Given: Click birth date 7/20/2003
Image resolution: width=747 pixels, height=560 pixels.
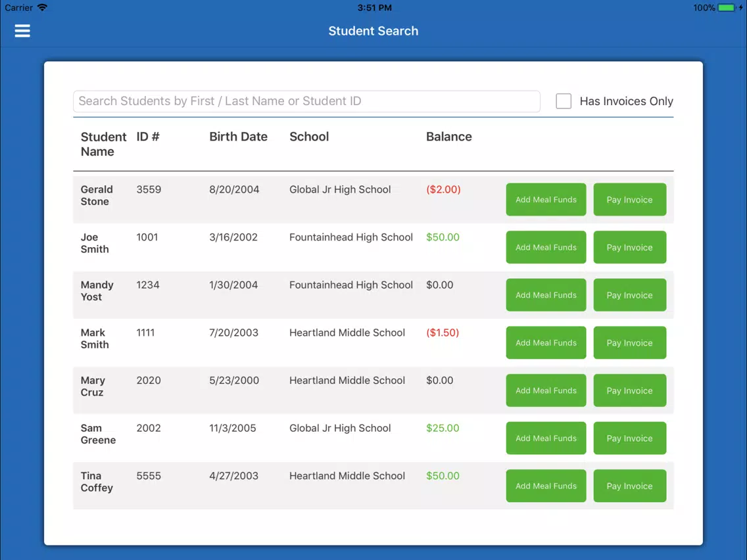Looking at the screenshot, I should click(234, 333).
